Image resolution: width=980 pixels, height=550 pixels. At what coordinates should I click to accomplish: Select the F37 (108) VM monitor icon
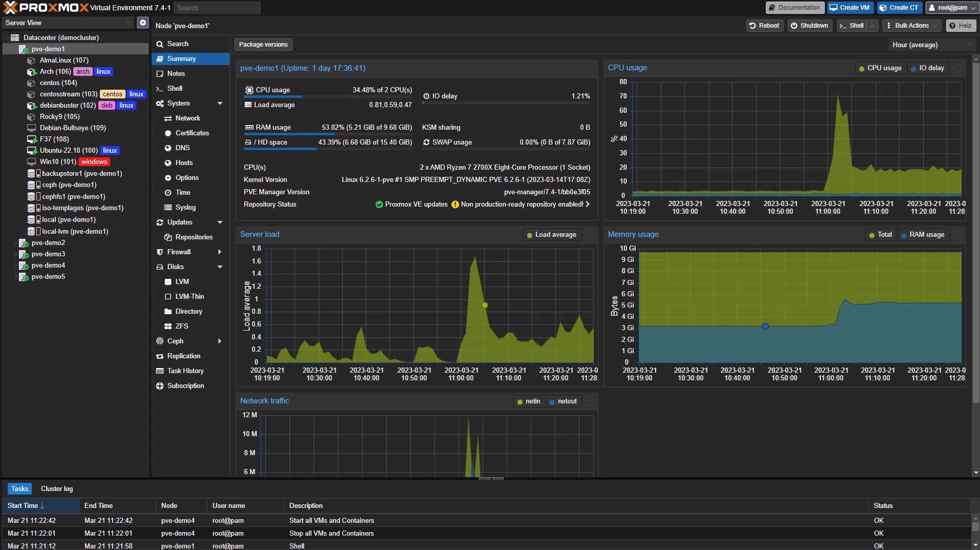31,139
